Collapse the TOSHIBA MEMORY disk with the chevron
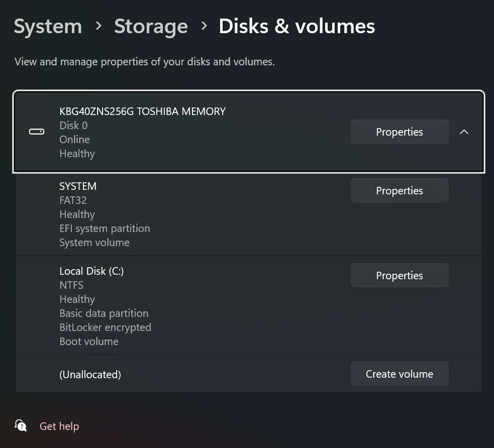The height and width of the screenshot is (448, 494). [464, 132]
